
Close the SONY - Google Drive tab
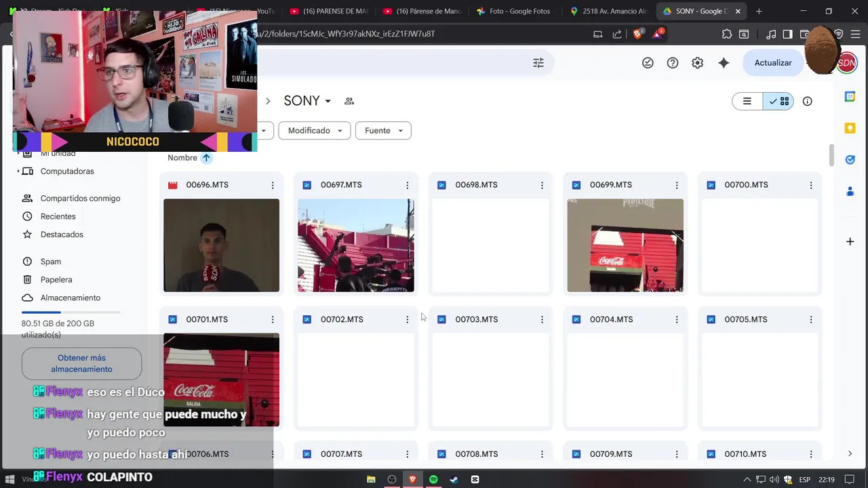click(738, 11)
